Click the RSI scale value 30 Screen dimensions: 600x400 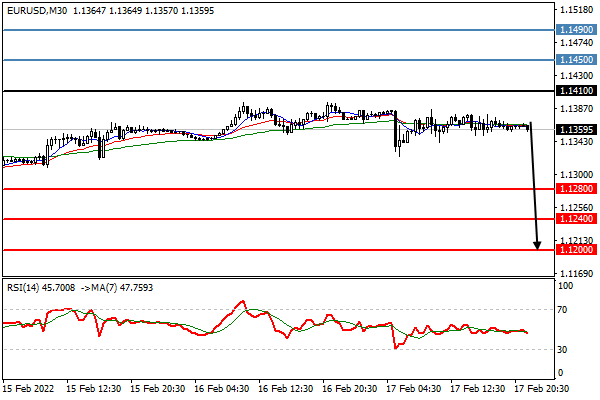point(562,349)
